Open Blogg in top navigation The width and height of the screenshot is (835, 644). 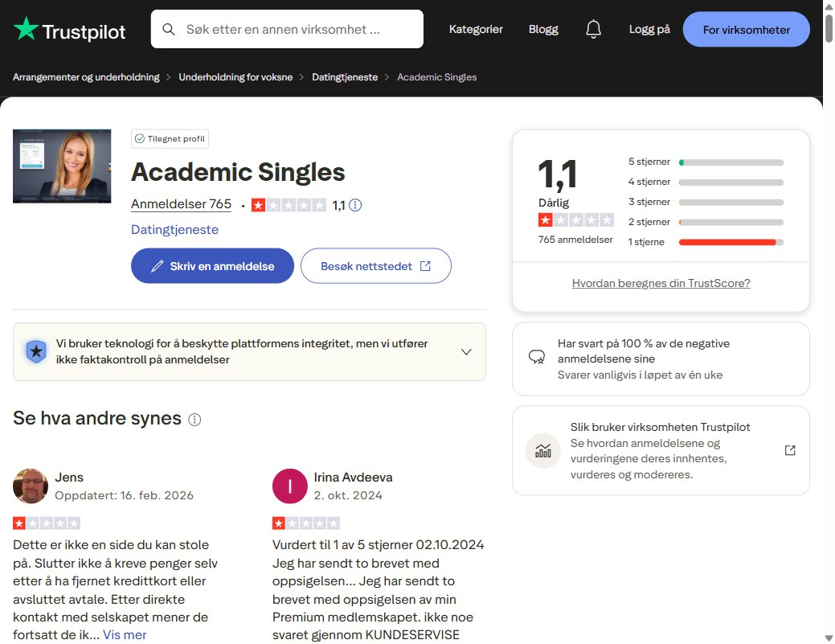(543, 29)
